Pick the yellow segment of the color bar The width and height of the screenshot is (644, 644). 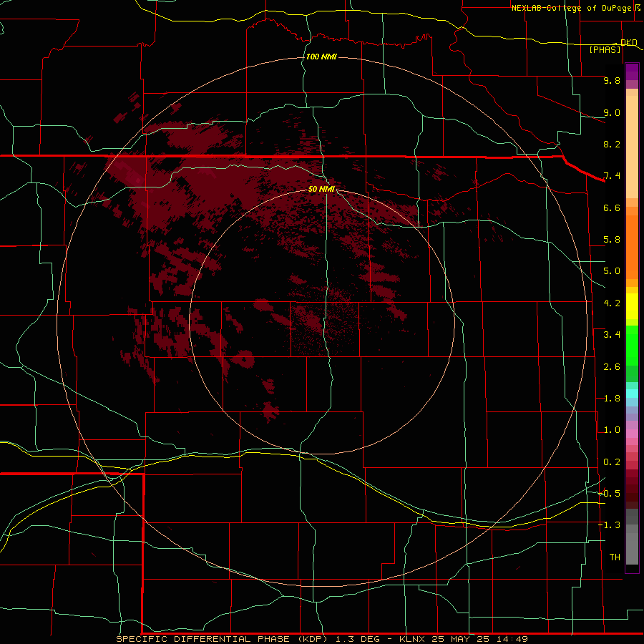632,306
